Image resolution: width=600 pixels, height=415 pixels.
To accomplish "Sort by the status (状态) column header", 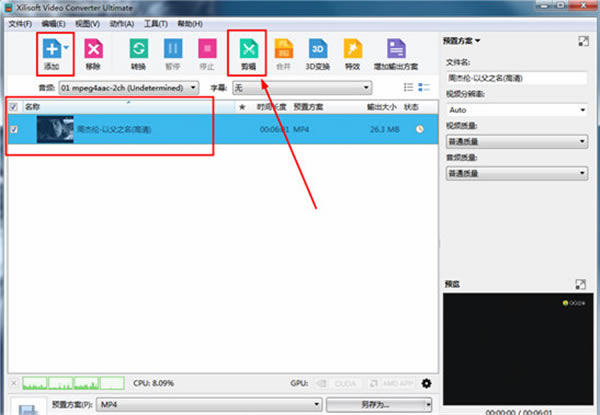I will tap(411, 107).
